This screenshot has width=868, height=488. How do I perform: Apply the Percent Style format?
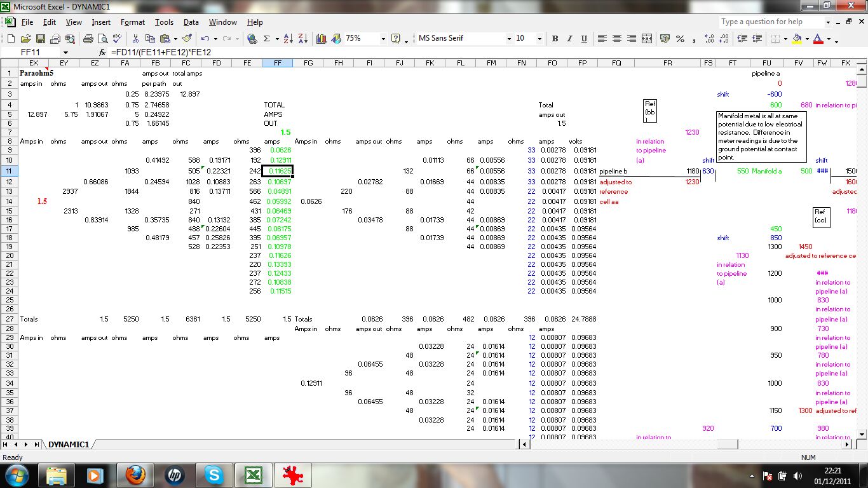click(x=680, y=39)
